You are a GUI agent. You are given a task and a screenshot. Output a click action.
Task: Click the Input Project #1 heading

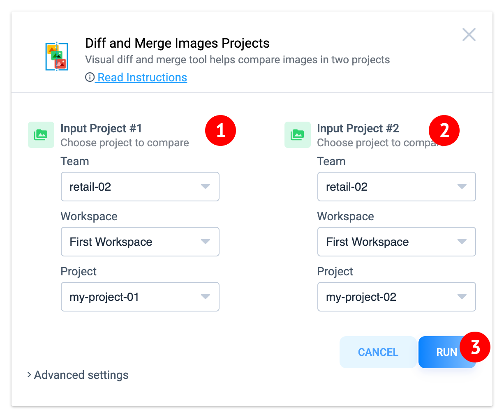point(101,128)
